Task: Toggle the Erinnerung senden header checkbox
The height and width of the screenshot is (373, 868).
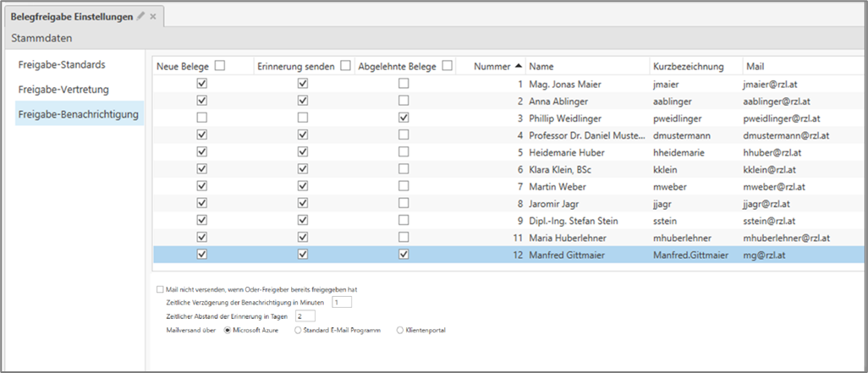Action: point(345,65)
